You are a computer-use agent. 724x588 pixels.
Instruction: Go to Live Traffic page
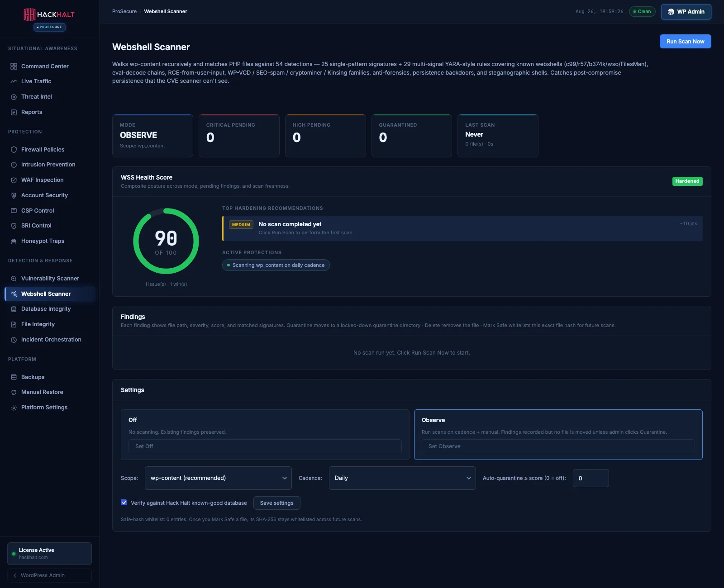pos(50,81)
